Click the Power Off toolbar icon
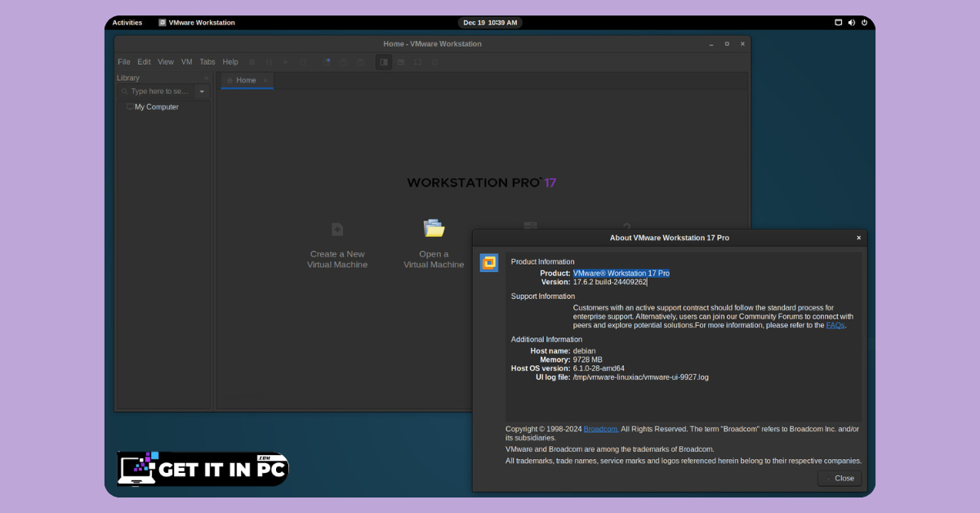The height and width of the screenshot is (513, 980). click(252, 62)
